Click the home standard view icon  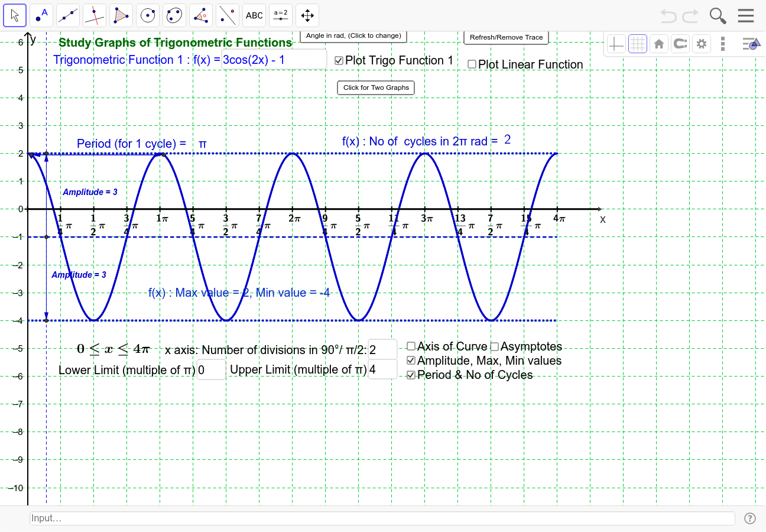[x=659, y=44]
